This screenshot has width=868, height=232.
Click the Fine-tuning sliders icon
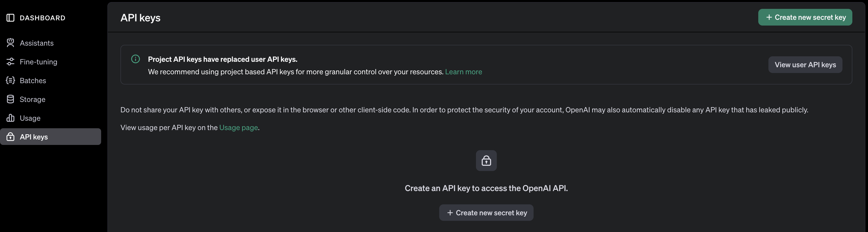[x=10, y=62]
